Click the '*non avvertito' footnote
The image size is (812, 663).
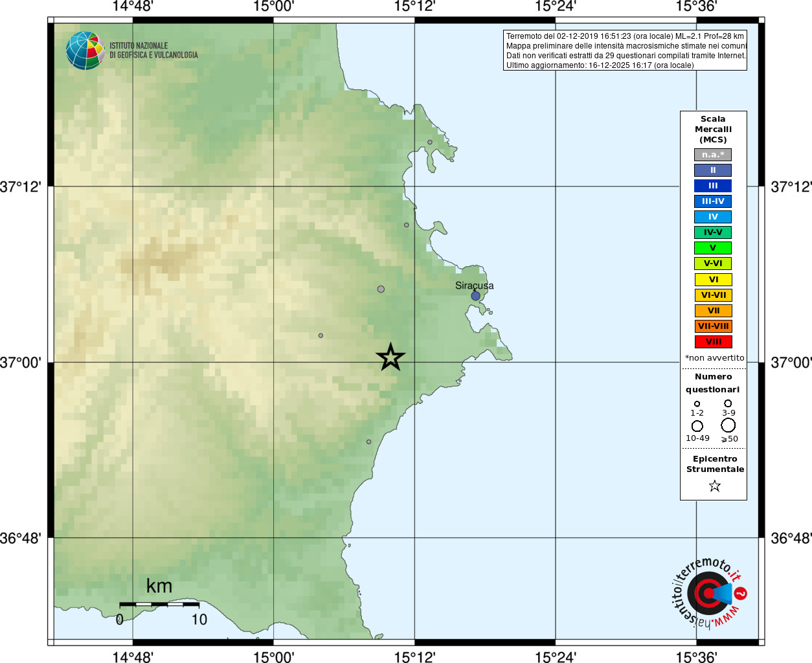coord(715,358)
